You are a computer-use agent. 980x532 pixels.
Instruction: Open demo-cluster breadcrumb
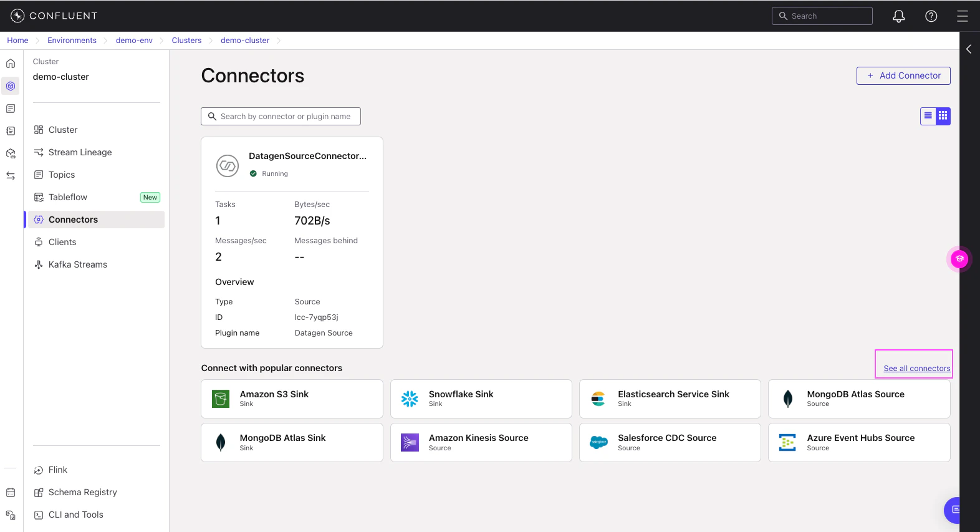point(245,41)
